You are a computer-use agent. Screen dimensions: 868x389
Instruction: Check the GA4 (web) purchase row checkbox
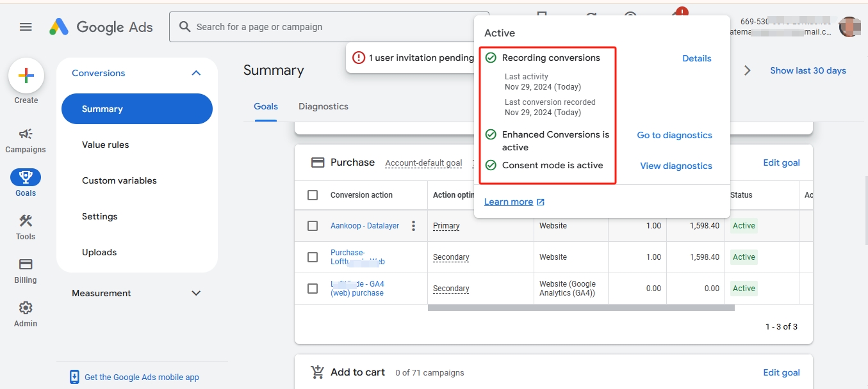coord(313,289)
